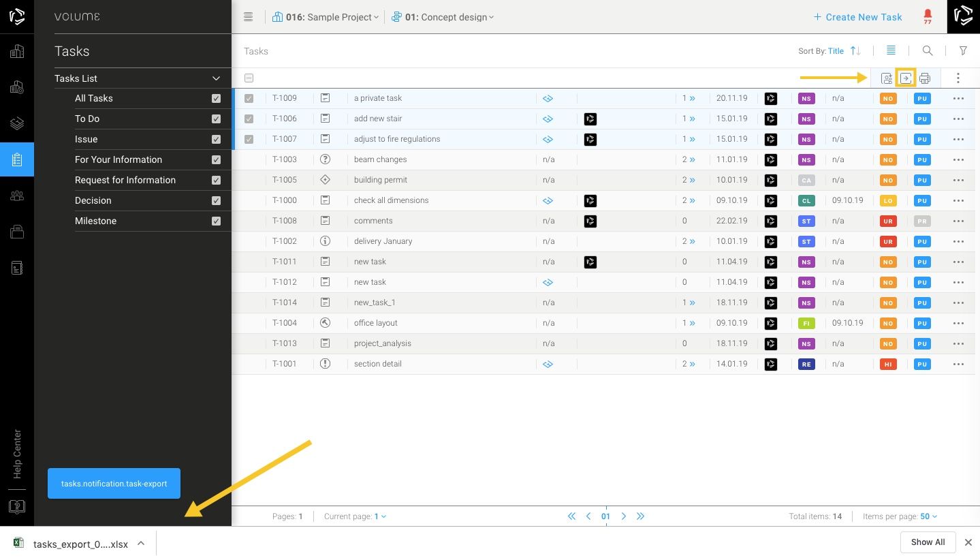Click the Volume logo in top-left corner
The height and width of the screenshot is (558, 980).
pyautogui.click(x=17, y=17)
